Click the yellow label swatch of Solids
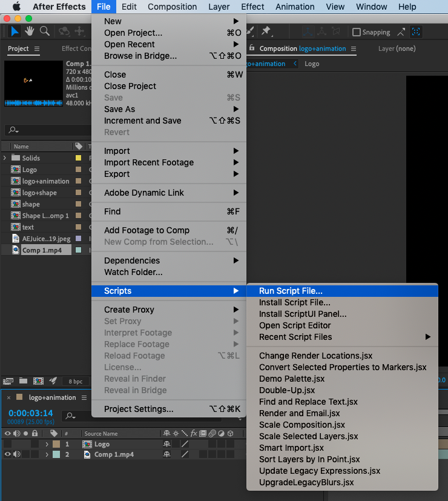The width and height of the screenshot is (448, 501). pos(78,158)
